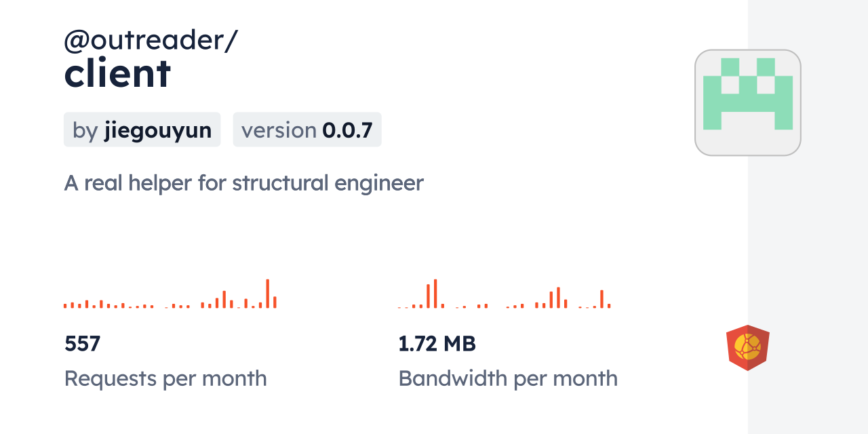Click the "557" requests count
868x434 pixels.
[82, 344]
